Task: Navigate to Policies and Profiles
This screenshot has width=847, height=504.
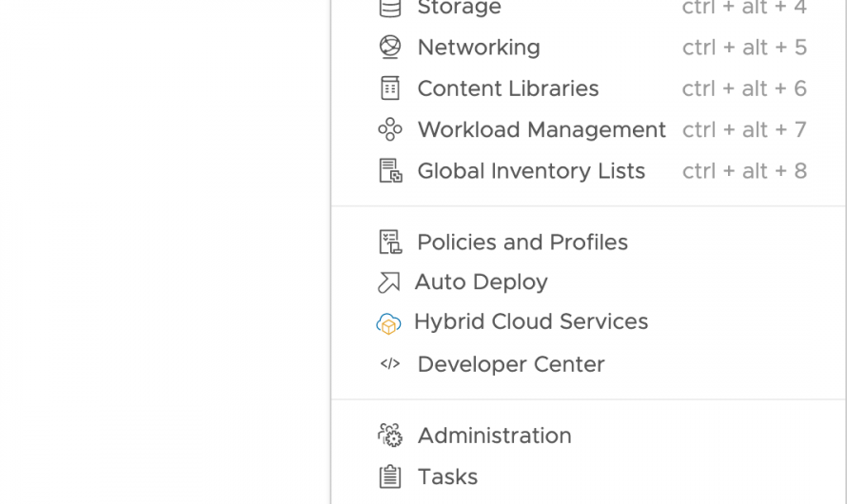Action: (522, 242)
